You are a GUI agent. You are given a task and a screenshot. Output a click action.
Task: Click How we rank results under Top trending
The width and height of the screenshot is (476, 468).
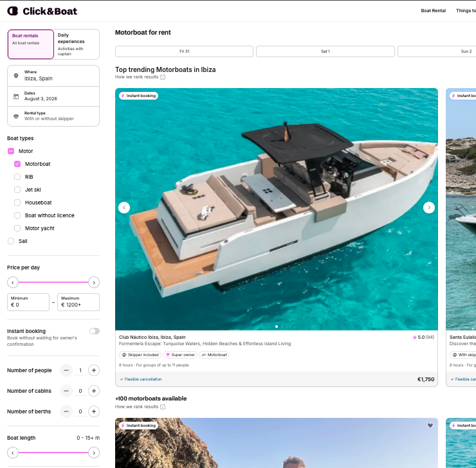coord(136,77)
